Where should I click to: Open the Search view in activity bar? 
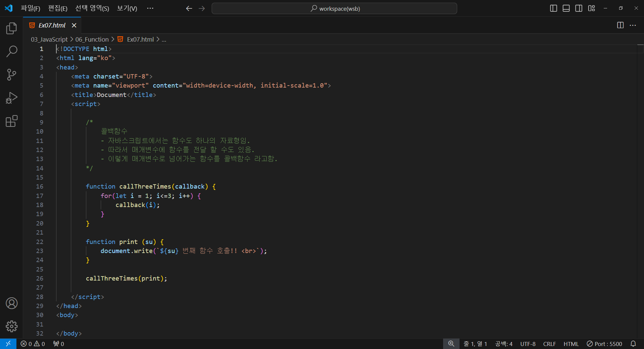pos(11,51)
